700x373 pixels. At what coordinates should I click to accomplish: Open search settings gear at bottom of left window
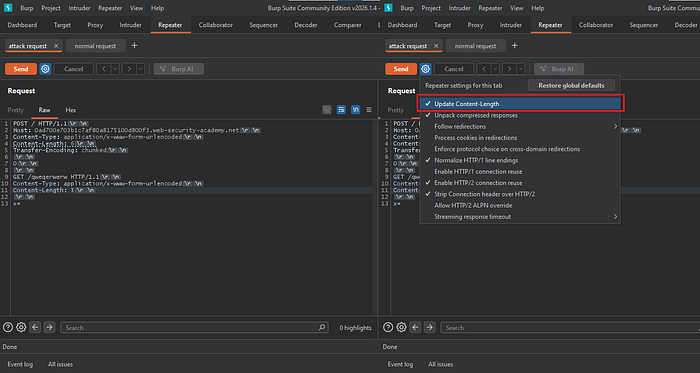point(21,327)
